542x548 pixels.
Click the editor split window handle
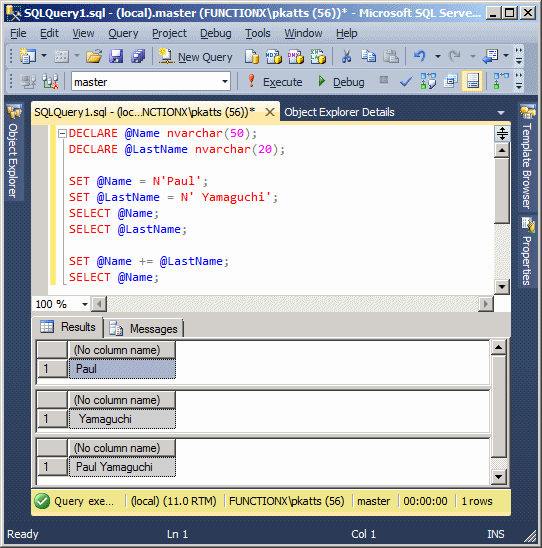(502, 134)
